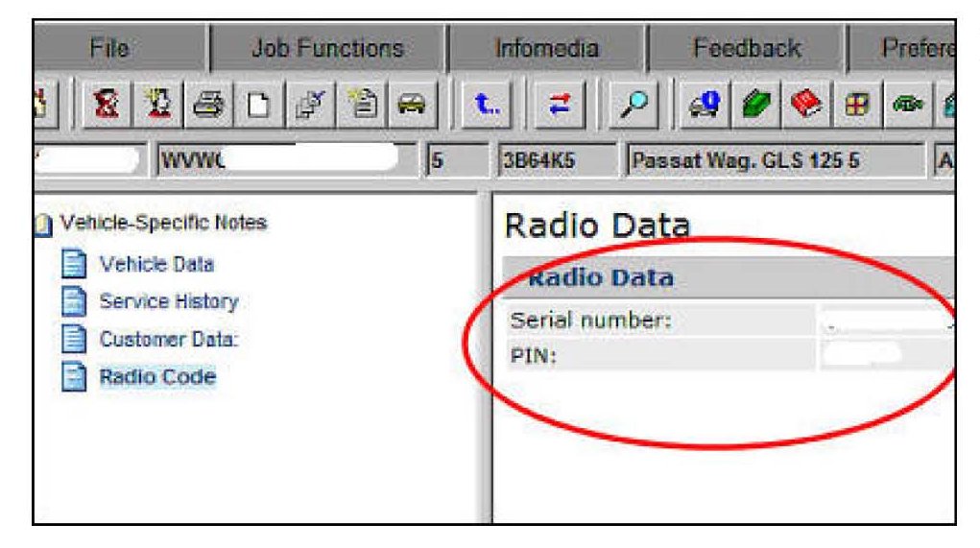
Task: Click the yellow car icon
Action: coord(414,102)
